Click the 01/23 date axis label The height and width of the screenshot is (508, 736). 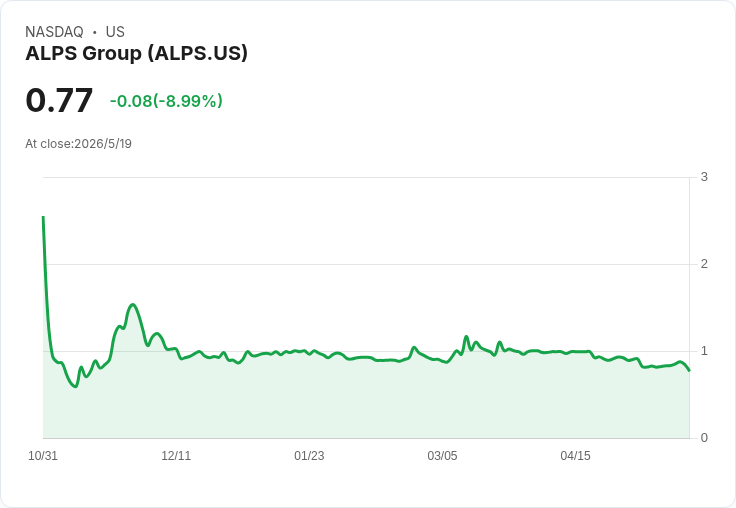point(309,456)
